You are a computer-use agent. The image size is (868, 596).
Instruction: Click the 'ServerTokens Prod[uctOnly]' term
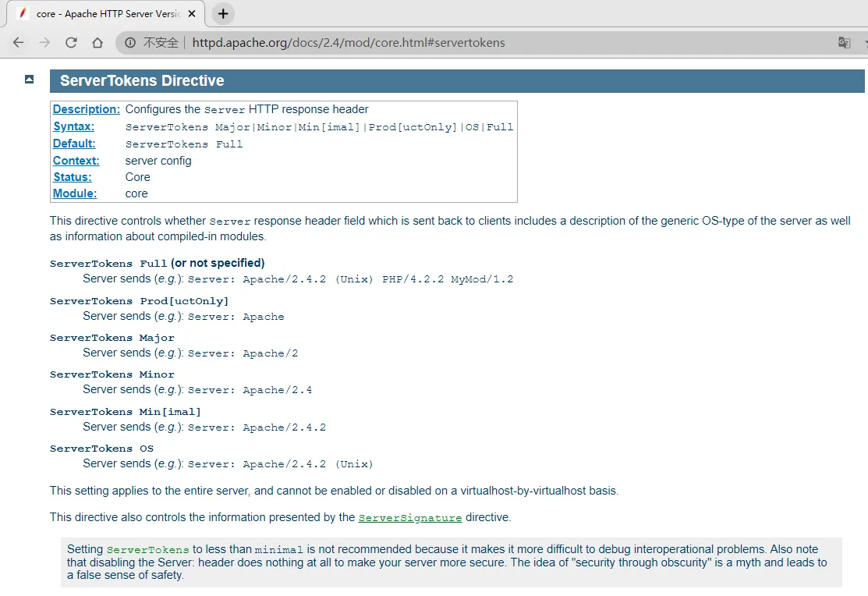139,301
